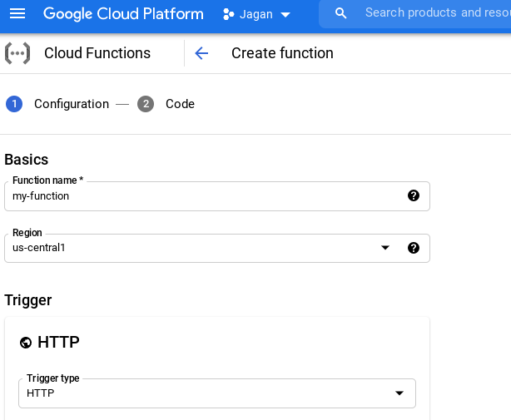Click the search magnifier icon
This screenshot has width=511, height=420.
click(x=340, y=13)
